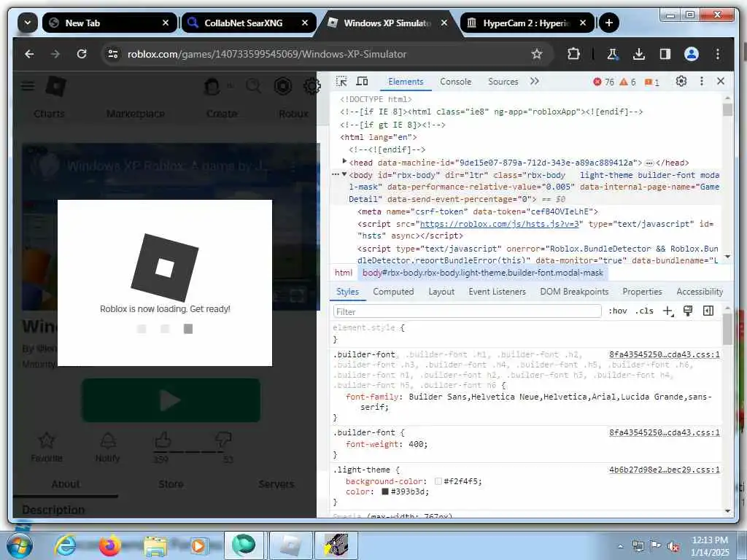Screen dimensions: 747x560
Task: Open the Downloads icon
Action: tap(639, 54)
